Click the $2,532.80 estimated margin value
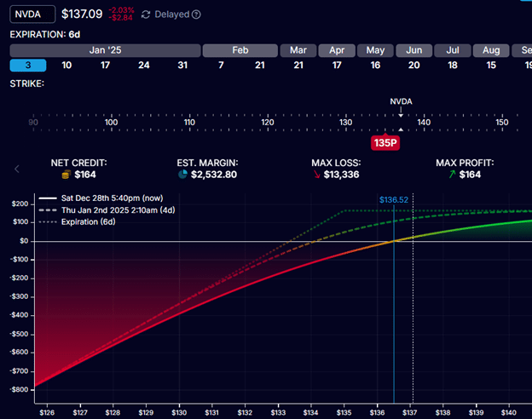Screen dimensions: 532x419 tap(214, 175)
